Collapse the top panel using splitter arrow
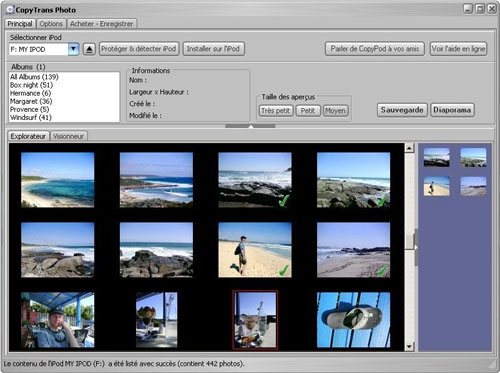 coord(250,126)
